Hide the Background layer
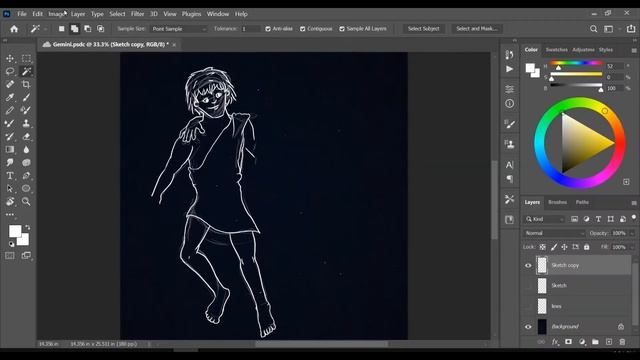Viewport: 640px width, 360px height. tap(528, 327)
